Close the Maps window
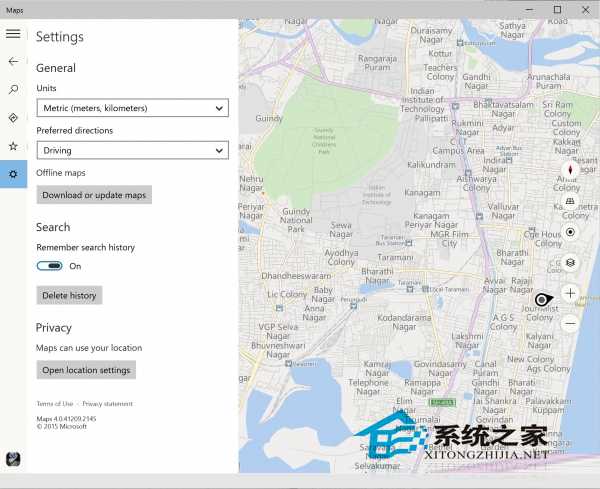 point(586,10)
